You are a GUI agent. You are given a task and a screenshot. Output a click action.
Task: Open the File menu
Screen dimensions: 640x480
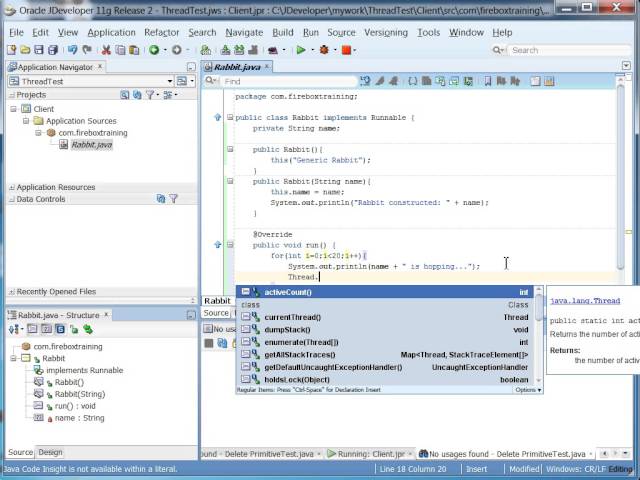(16, 32)
